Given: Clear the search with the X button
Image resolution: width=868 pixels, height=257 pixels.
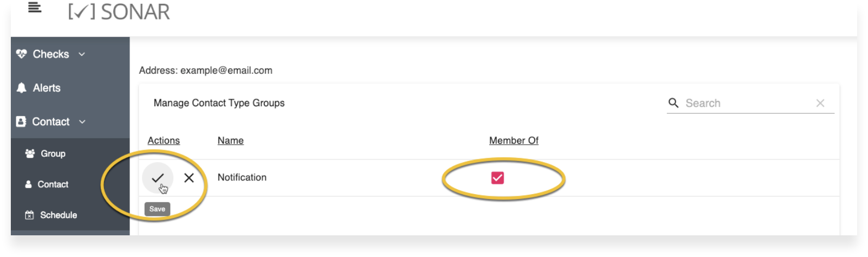Looking at the screenshot, I should (x=820, y=103).
